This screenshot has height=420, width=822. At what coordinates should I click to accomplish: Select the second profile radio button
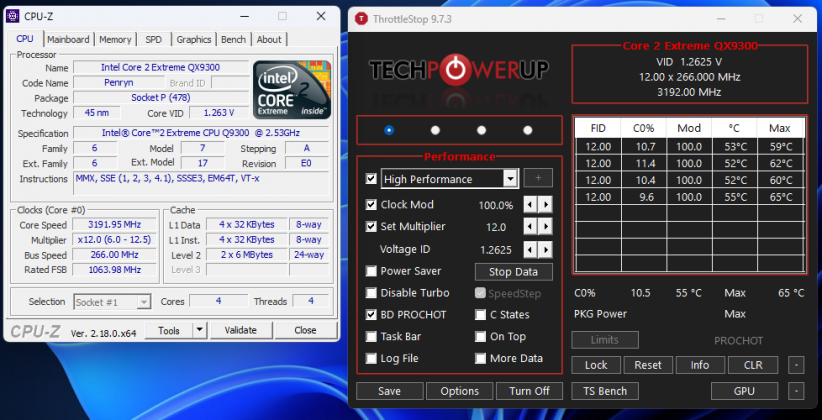coord(435,130)
